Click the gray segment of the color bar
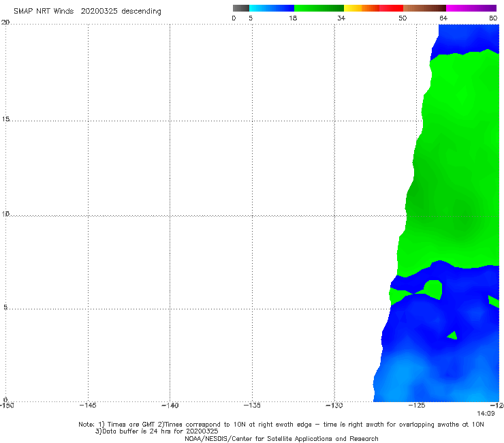Screen dimensions: 504x443 click(x=240, y=8)
